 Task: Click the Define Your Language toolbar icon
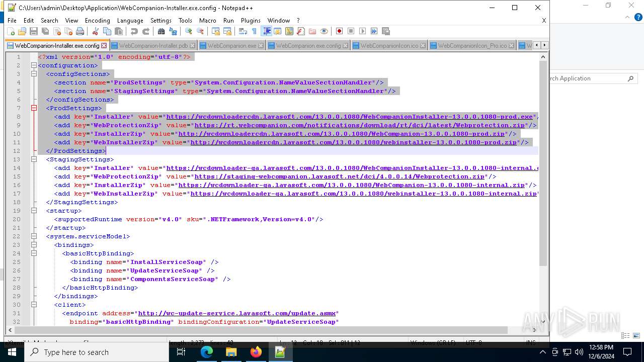(277, 31)
